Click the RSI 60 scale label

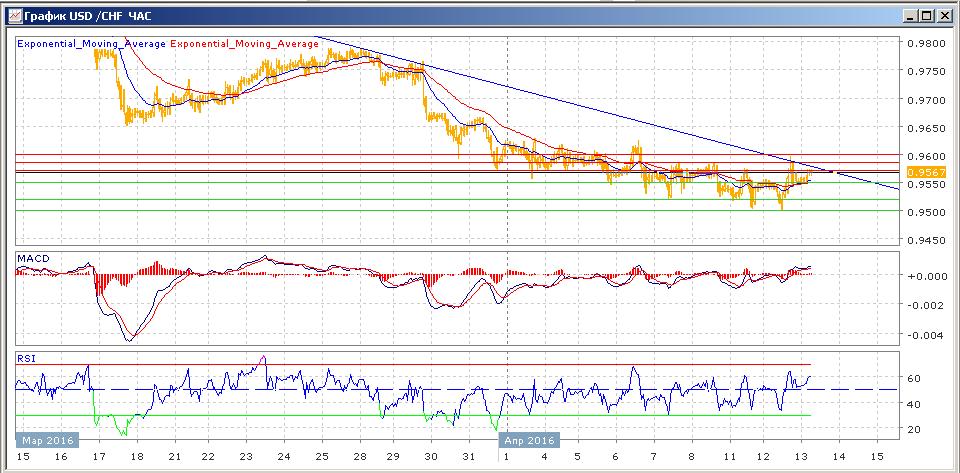click(911, 379)
